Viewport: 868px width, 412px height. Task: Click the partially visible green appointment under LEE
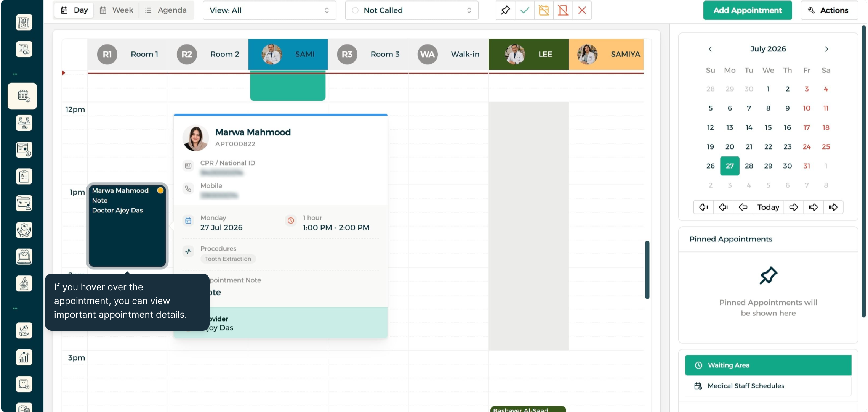coord(528,409)
